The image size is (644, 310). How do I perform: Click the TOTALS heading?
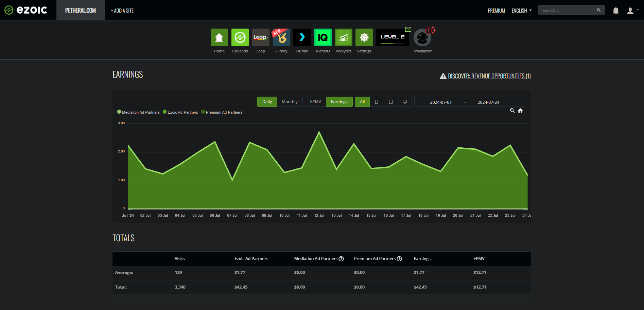(123, 238)
